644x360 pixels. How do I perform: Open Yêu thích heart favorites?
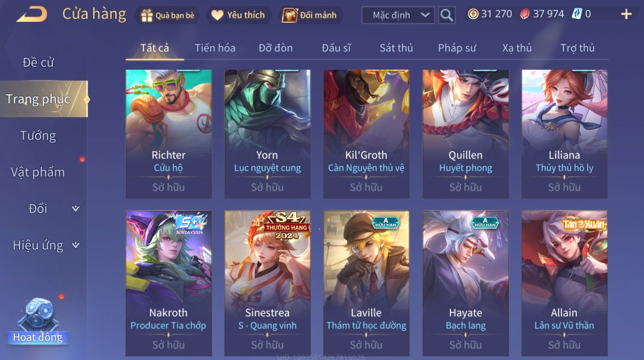pos(217,15)
